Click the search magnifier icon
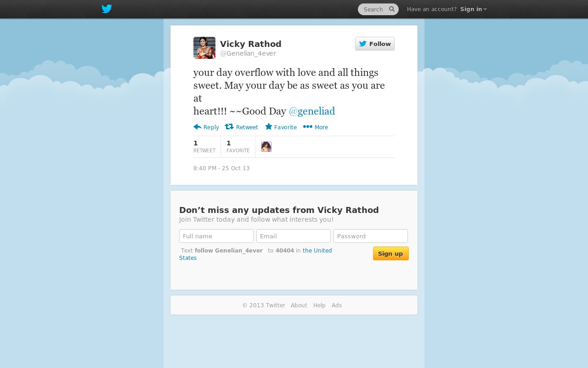This screenshot has width=588, height=368. tap(392, 9)
